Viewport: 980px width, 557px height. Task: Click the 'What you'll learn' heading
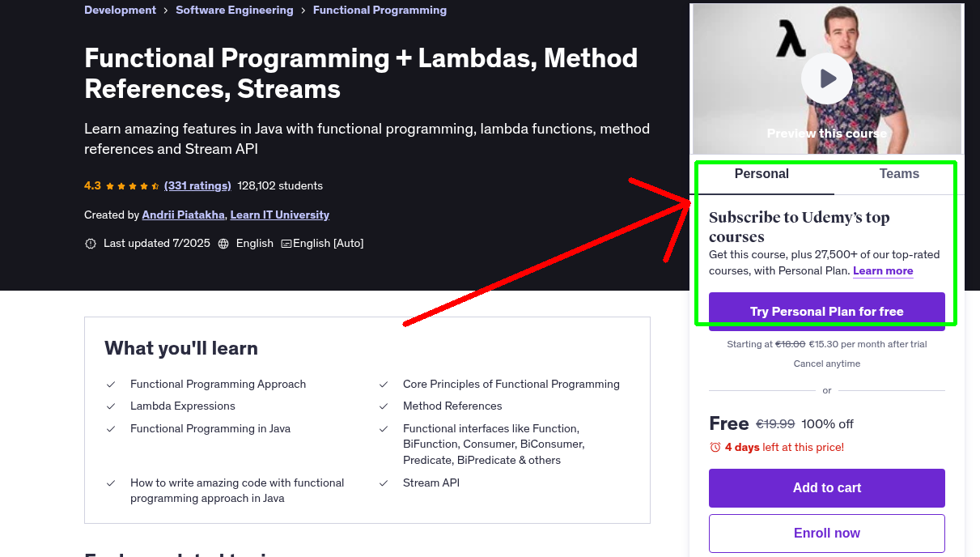click(181, 348)
